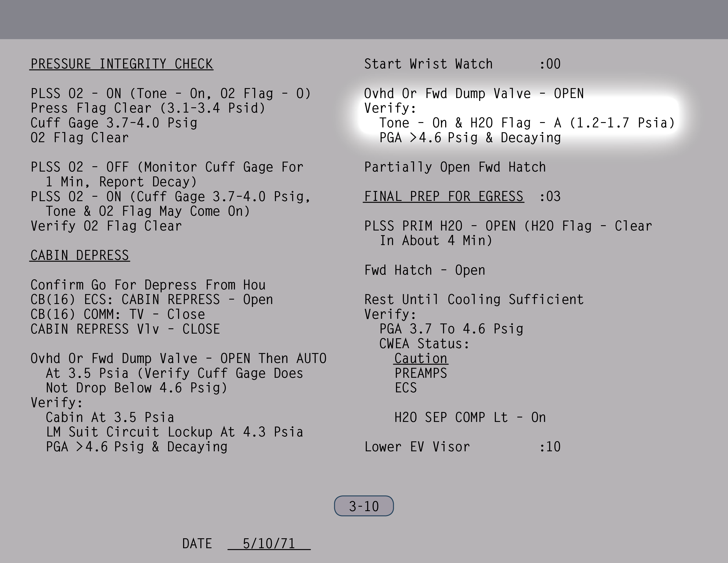The height and width of the screenshot is (563, 728).
Task: Click the Rest Until Cooling Sufficient line
Action: pyautogui.click(x=474, y=300)
